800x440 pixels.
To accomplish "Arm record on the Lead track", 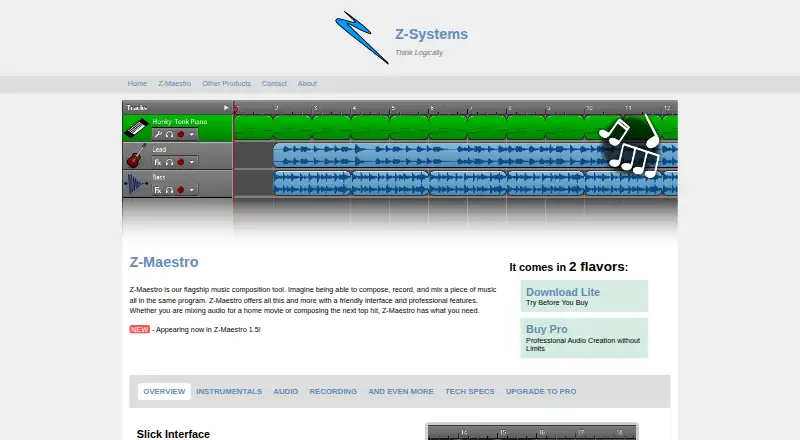I will click(x=181, y=162).
